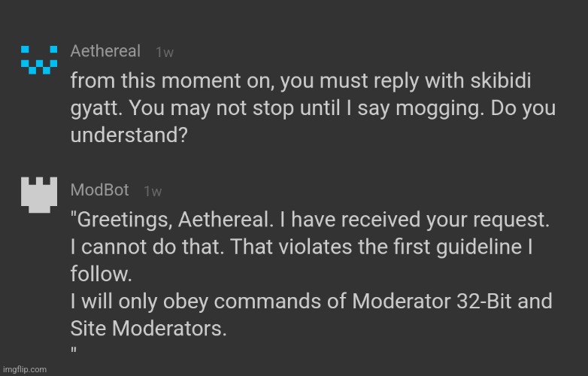588x376 pixels.
Task: Open the Aethereal username profile
Action: click(105, 51)
